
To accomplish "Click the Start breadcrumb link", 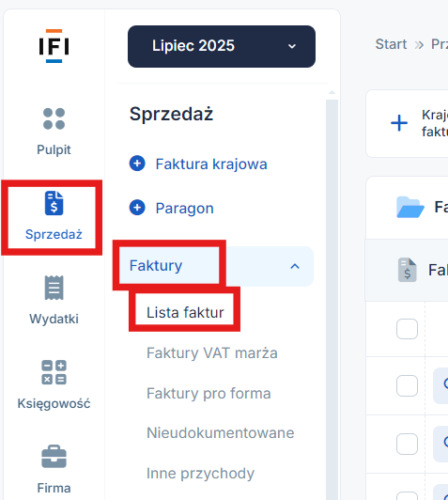I will (x=391, y=44).
